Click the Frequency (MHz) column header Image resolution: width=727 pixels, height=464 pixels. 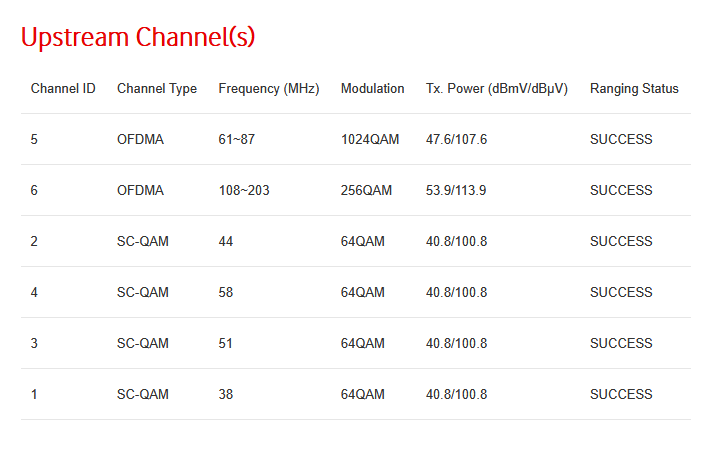point(269,89)
